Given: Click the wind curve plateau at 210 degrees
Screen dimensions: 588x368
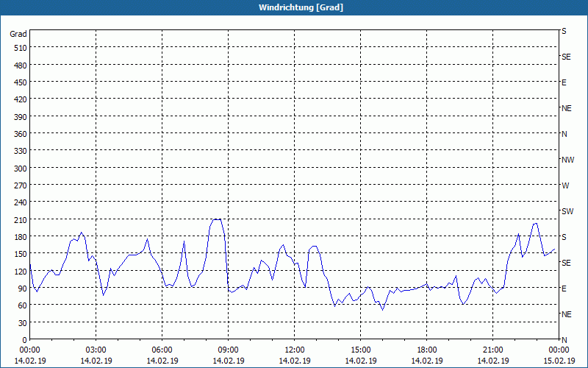Looking at the screenshot, I should click(217, 219).
